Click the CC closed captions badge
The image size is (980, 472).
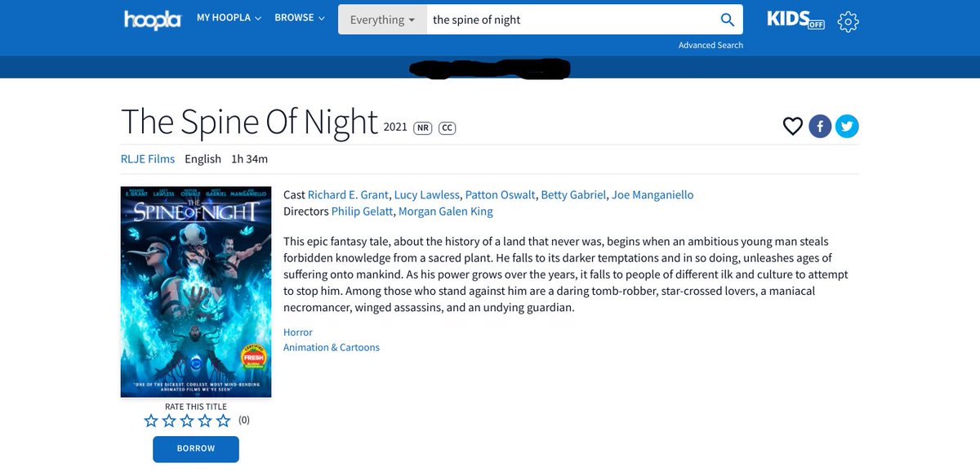(447, 128)
